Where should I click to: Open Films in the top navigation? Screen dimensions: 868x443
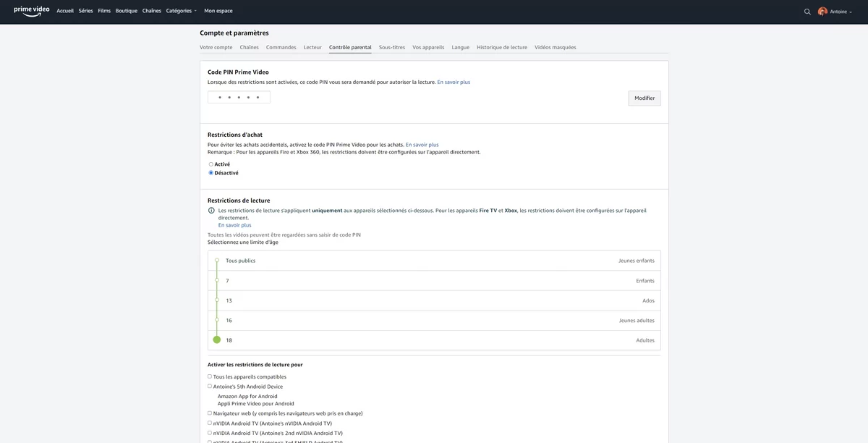coord(104,11)
